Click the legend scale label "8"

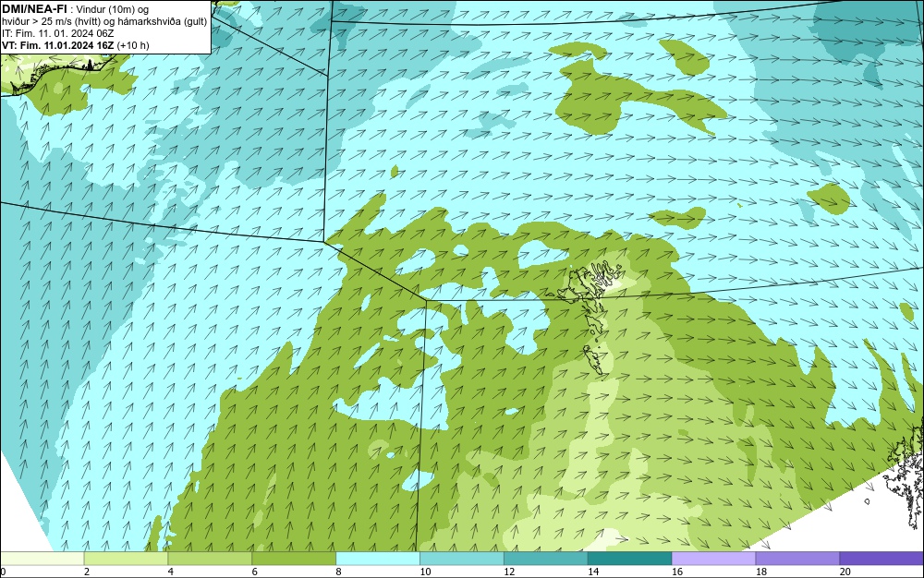point(338,572)
